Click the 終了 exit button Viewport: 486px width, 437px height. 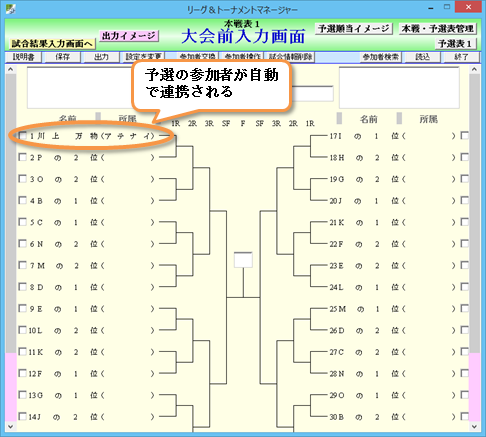(x=461, y=57)
